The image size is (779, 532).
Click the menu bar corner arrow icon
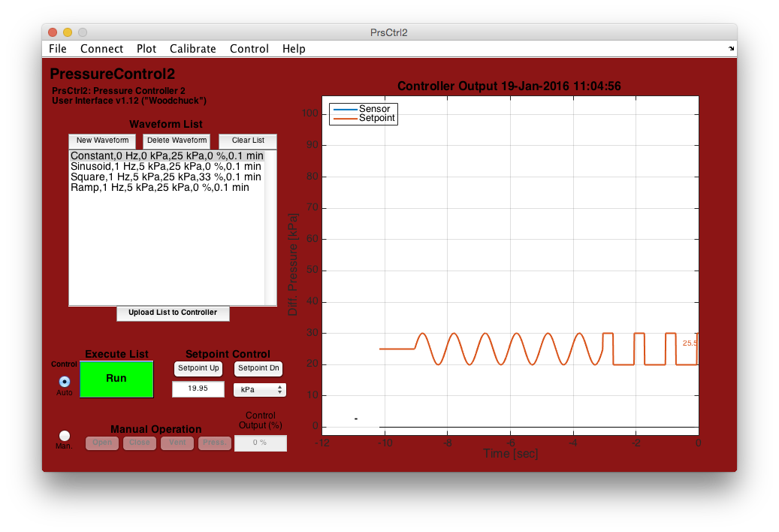click(732, 48)
